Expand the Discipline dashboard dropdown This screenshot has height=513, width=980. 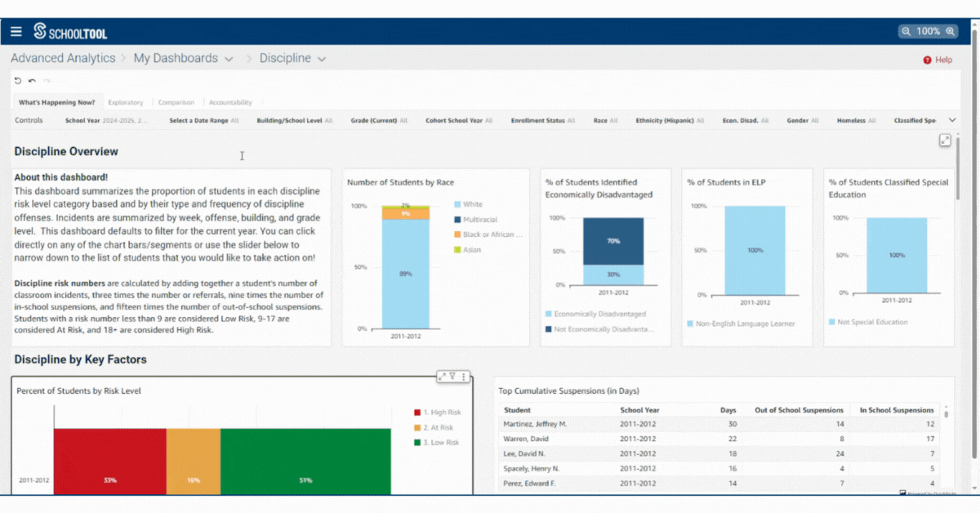click(322, 59)
